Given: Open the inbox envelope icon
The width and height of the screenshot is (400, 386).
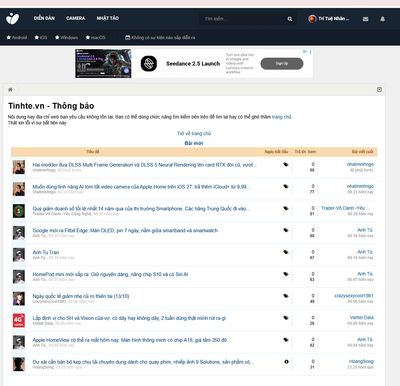Looking at the screenshot, I should 365,19.
